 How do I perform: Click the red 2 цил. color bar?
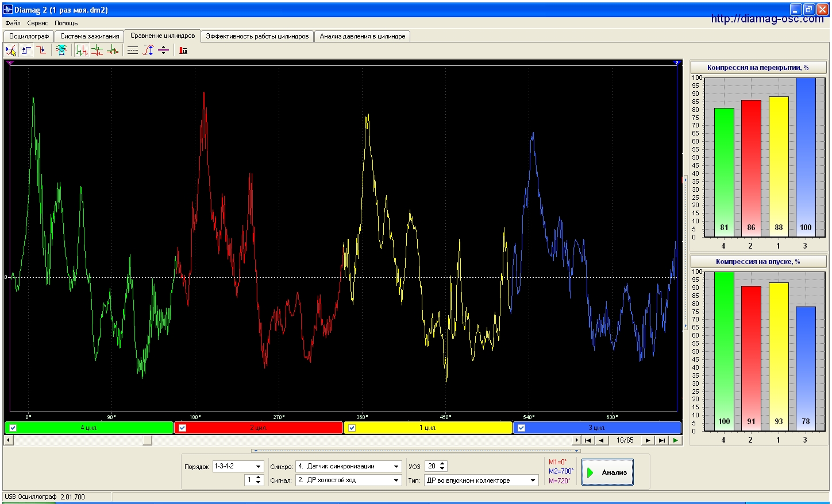(259, 428)
